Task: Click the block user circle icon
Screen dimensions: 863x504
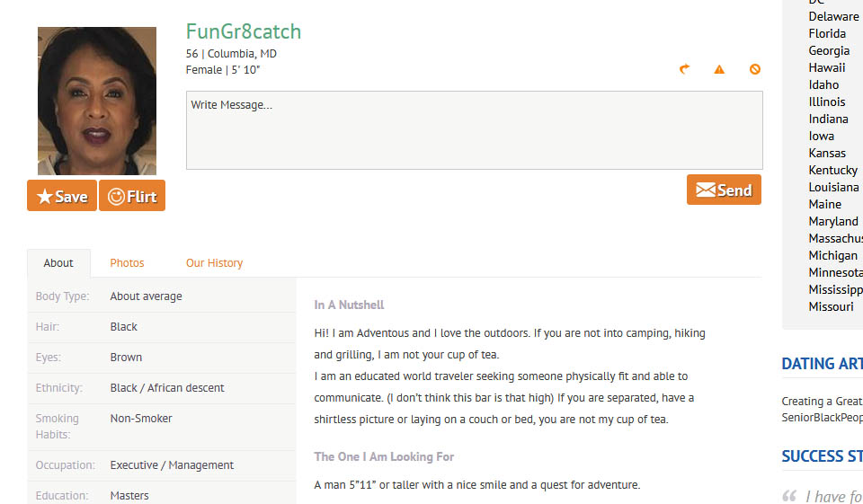Action: (x=755, y=69)
